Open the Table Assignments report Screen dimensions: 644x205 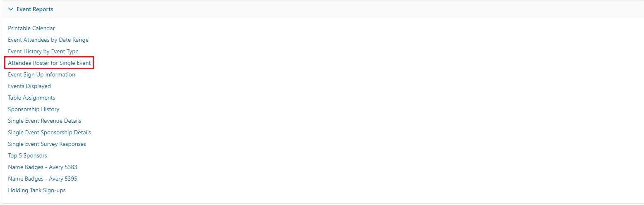pos(31,98)
